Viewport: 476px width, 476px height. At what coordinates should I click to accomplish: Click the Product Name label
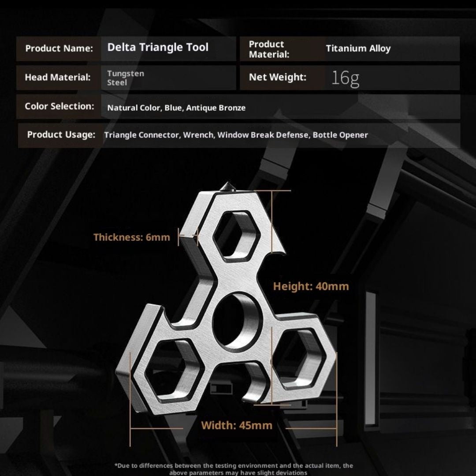(x=59, y=48)
